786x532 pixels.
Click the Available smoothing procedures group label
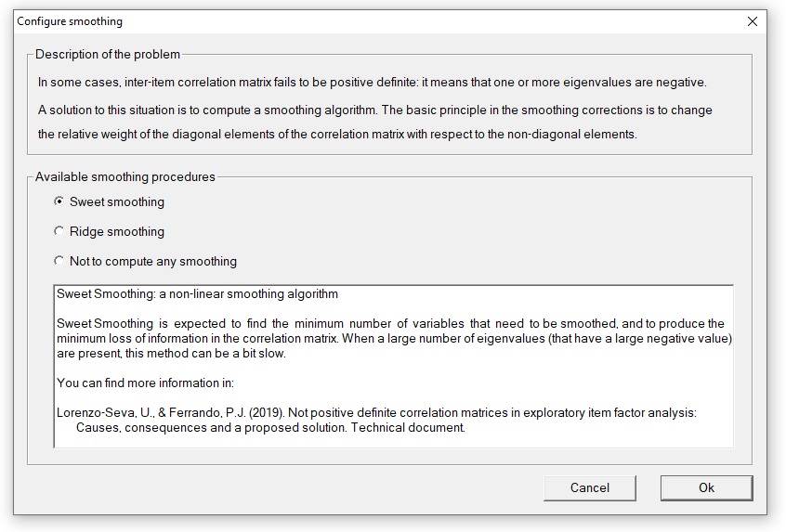point(124,176)
